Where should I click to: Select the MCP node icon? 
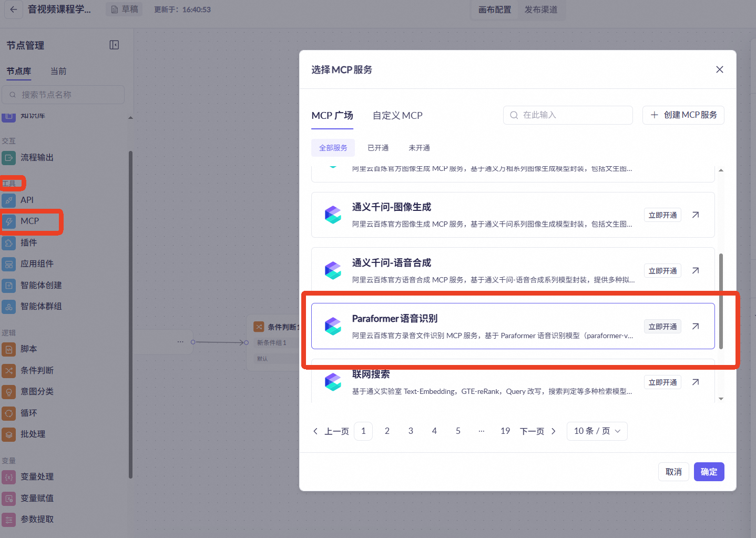[9, 221]
